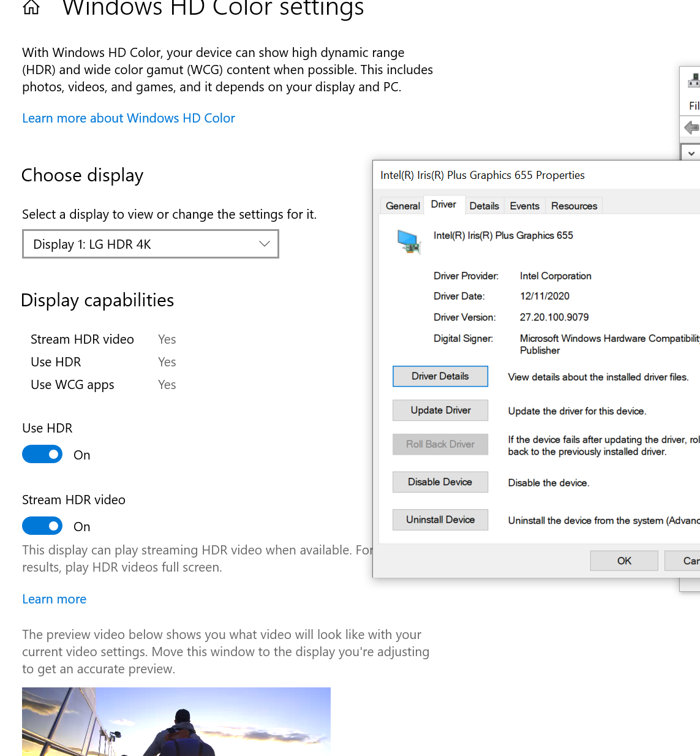The height and width of the screenshot is (756, 700).
Task: Switch to the General tab
Action: point(402,206)
